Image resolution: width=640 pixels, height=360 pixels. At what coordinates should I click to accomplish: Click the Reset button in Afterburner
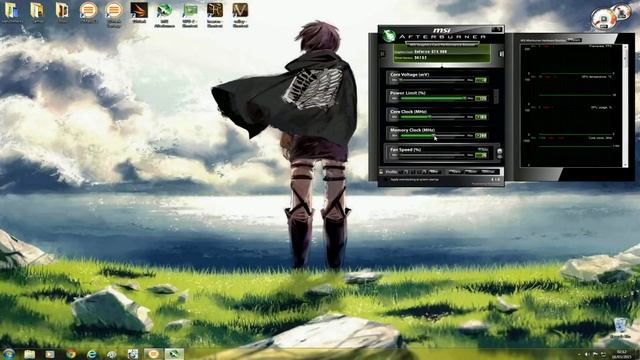click(x=471, y=172)
